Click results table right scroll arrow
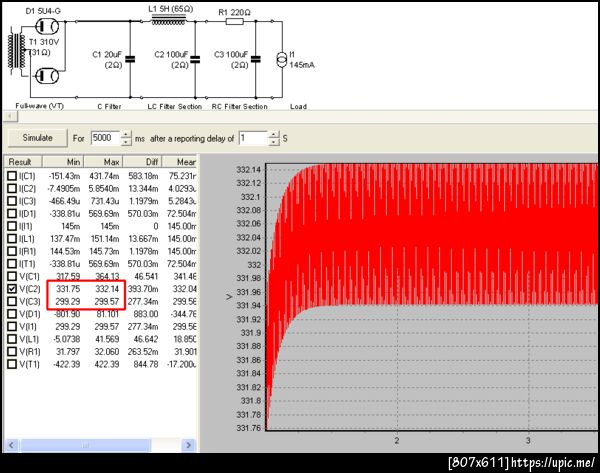 pyautogui.click(x=188, y=445)
